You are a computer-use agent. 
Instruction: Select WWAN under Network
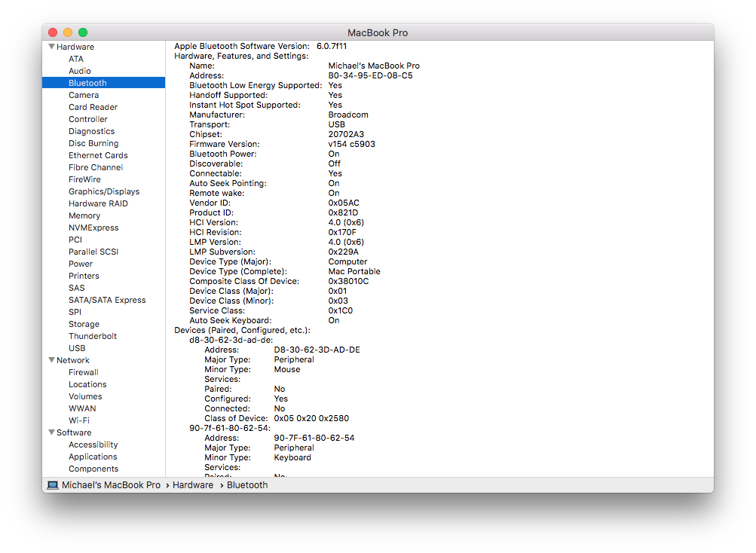click(x=82, y=408)
